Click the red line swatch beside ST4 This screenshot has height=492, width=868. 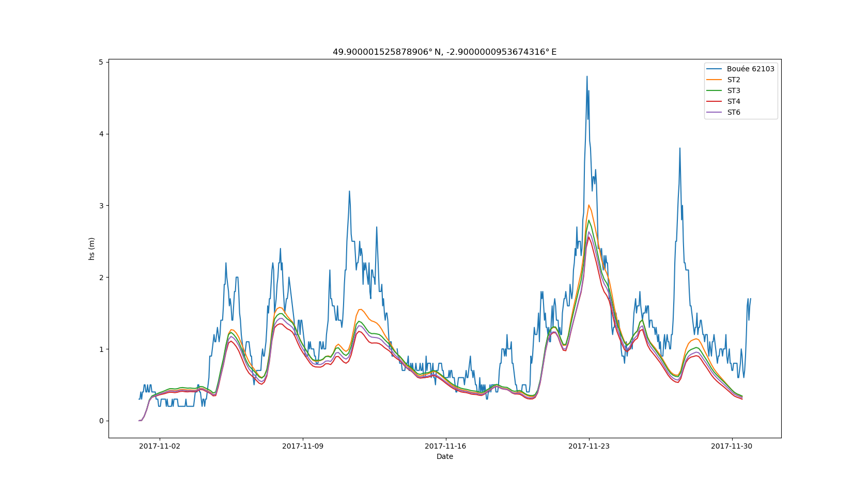tap(714, 101)
